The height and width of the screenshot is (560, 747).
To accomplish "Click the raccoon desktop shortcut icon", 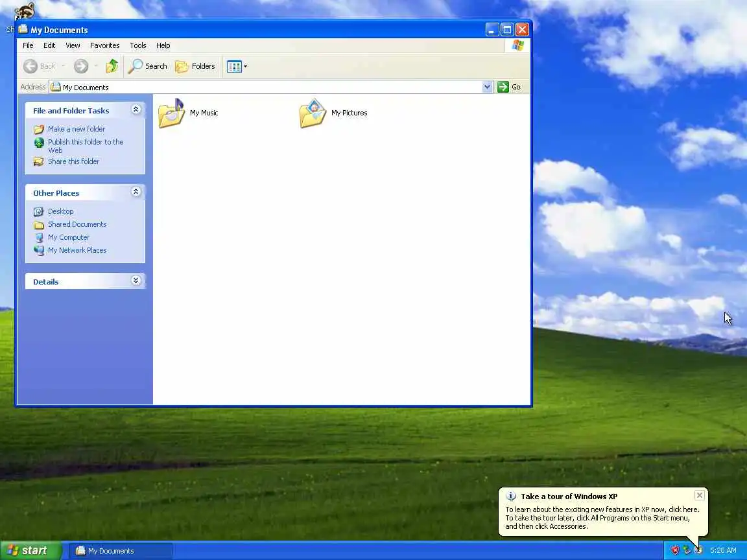I will point(24,10).
